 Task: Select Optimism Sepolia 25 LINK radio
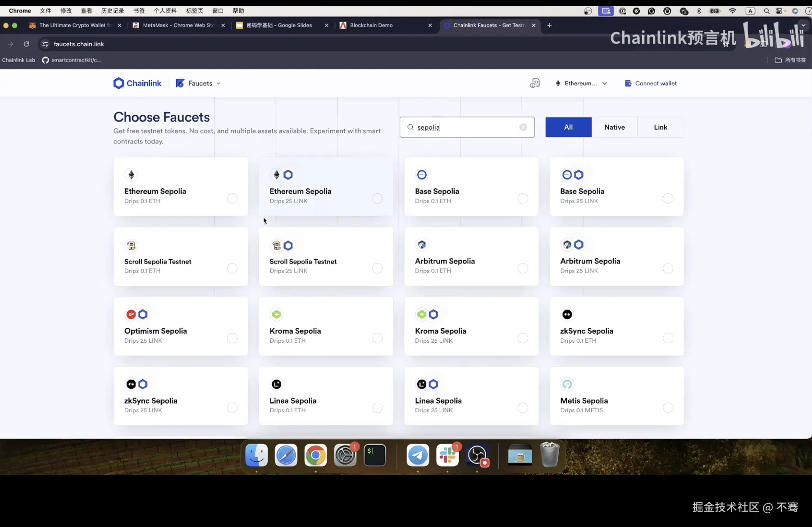tap(232, 338)
